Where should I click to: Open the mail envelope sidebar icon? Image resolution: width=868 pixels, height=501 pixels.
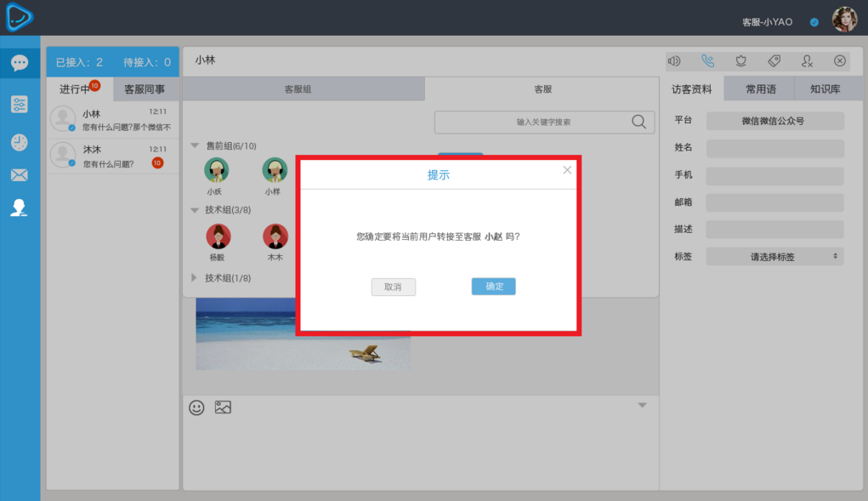coord(20,175)
